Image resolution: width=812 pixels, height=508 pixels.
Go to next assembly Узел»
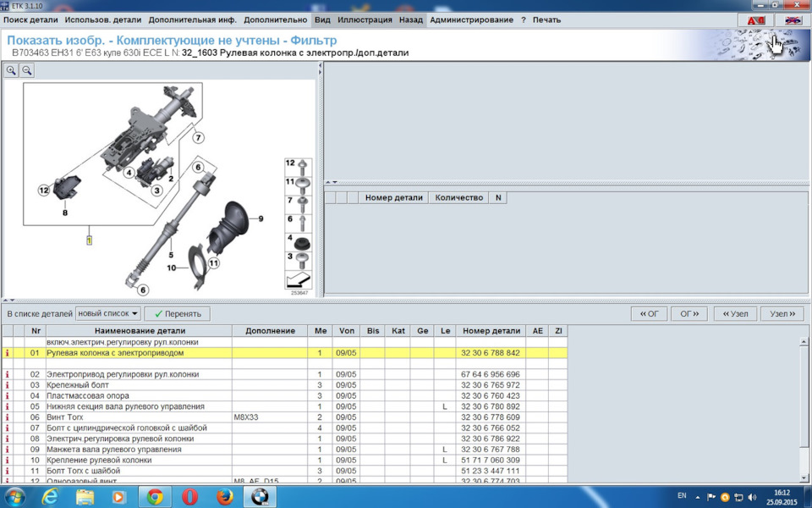coord(782,313)
